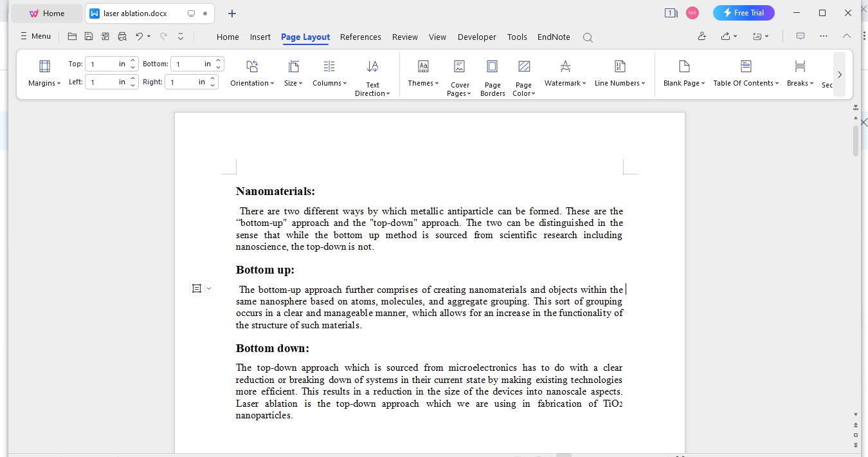Screen dimensions: 868x457
Task: Open the Themes gallery
Action: click(422, 73)
